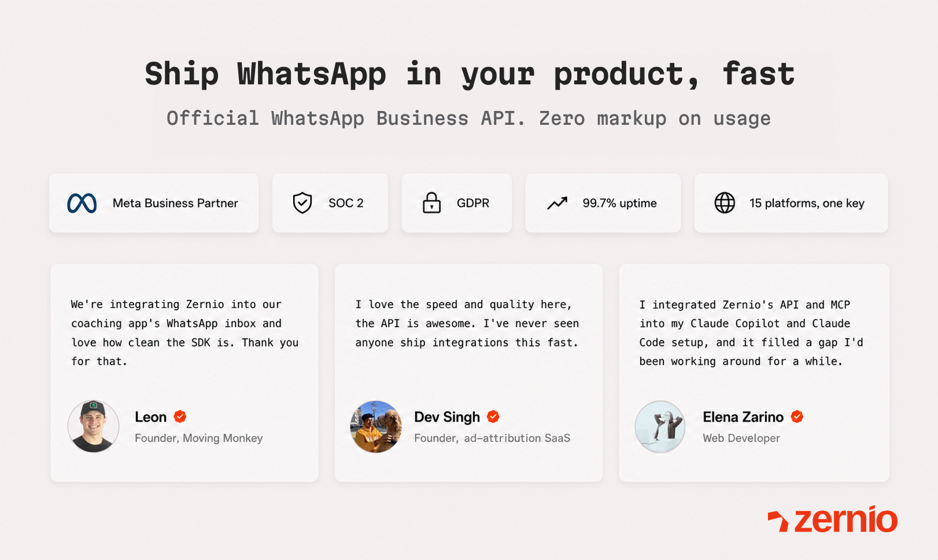The width and height of the screenshot is (938, 560).
Task: Open Dev Singh's profile photo
Action: pyautogui.click(x=376, y=427)
